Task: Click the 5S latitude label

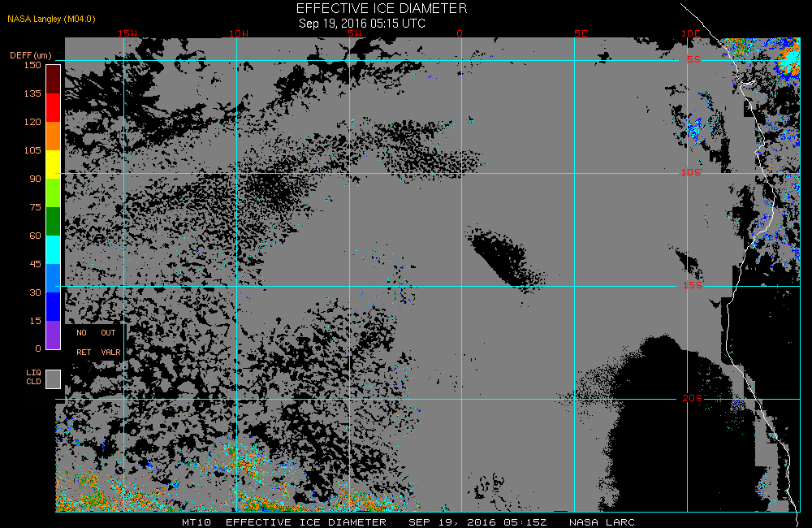Action: pos(694,59)
